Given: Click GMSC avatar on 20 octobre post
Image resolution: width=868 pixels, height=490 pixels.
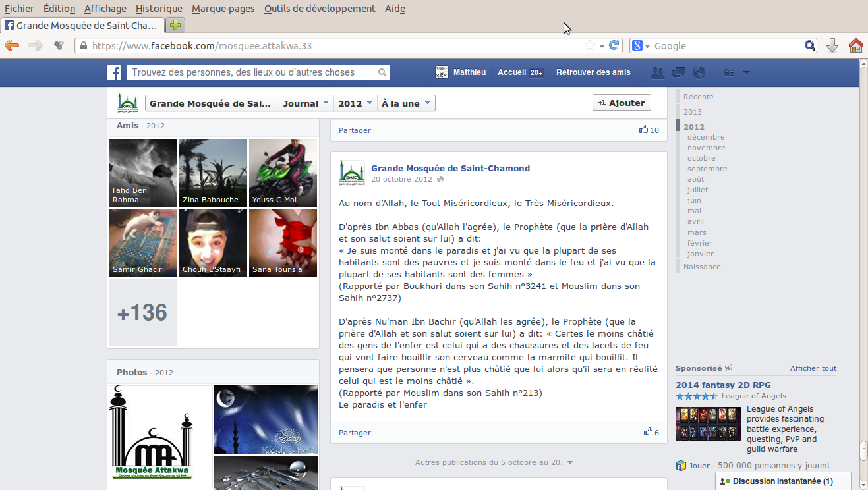Looking at the screenshot, I should tap(352, 173).
